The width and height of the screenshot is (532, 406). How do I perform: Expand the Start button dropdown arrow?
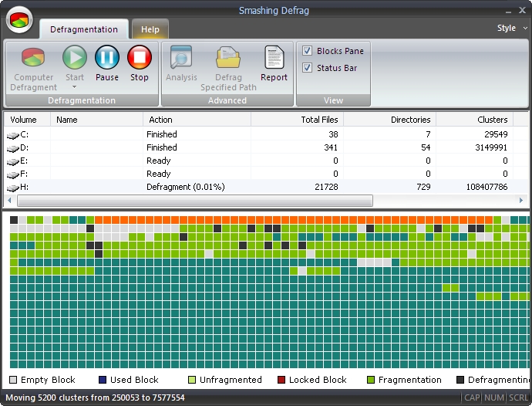point(74,87)
